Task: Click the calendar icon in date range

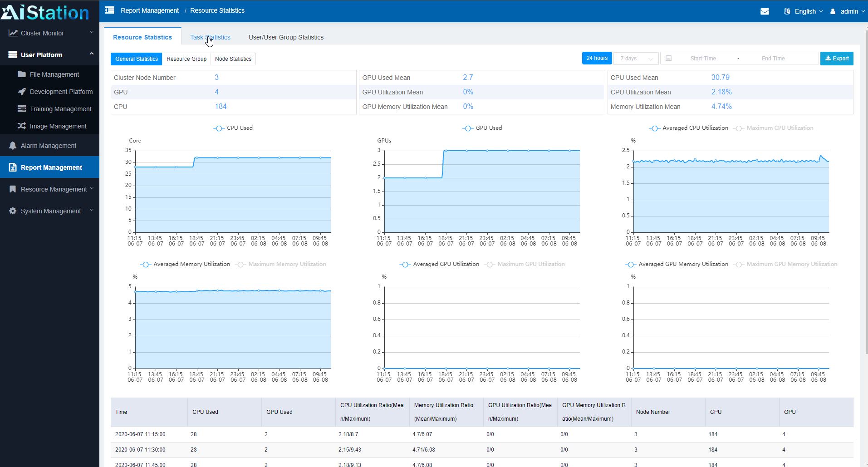Action: [x=668, y=58]
